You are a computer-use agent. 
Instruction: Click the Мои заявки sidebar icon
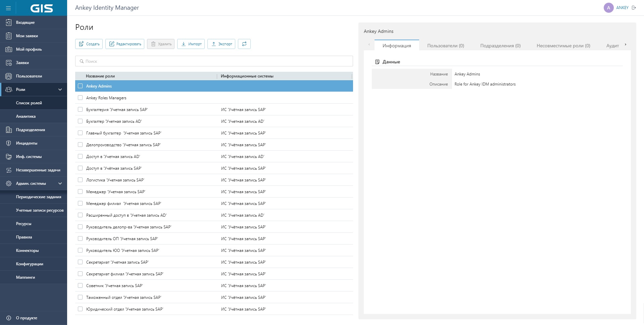coord(9,36)
